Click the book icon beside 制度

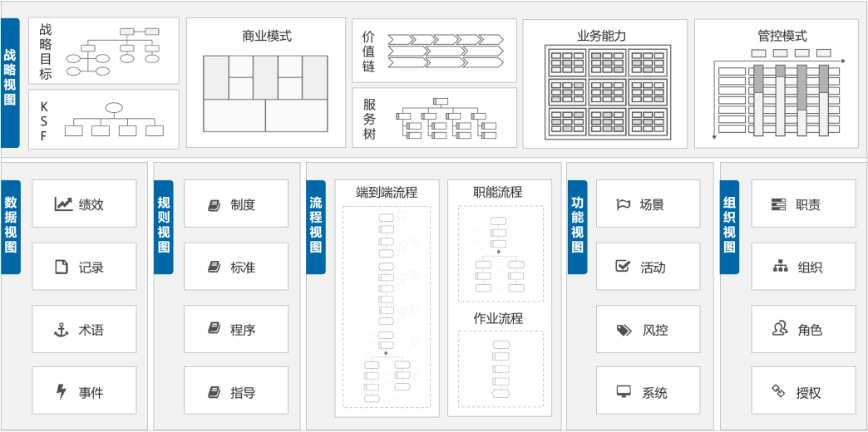(x=215, y=205)
